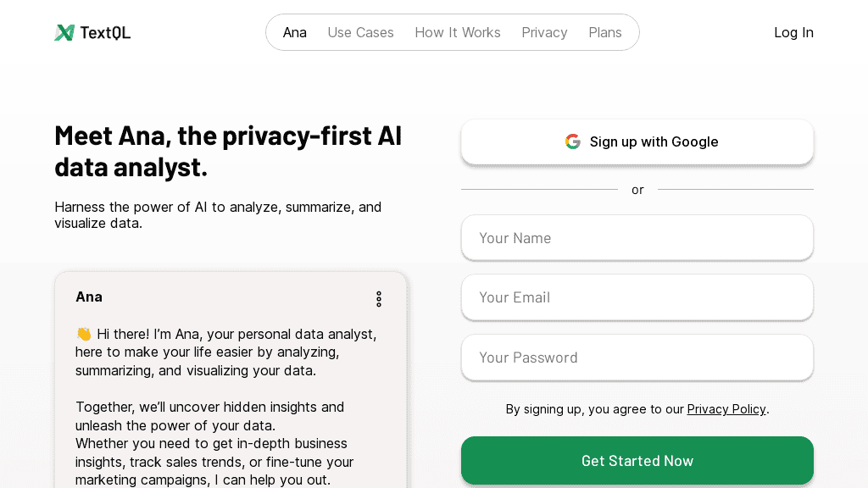Click the headline Meet Ana text
This screenshot has width=868, height=488.
(x=228, y=151)
